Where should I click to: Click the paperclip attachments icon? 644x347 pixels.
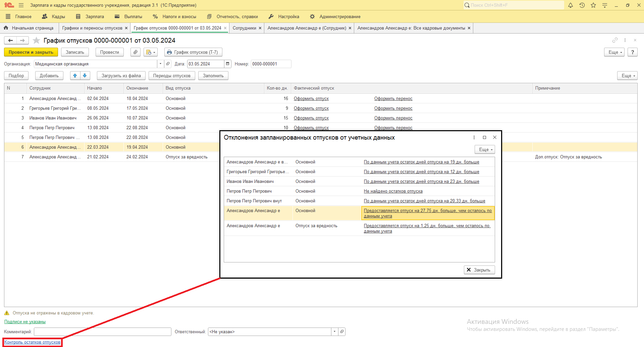[136, 52]
